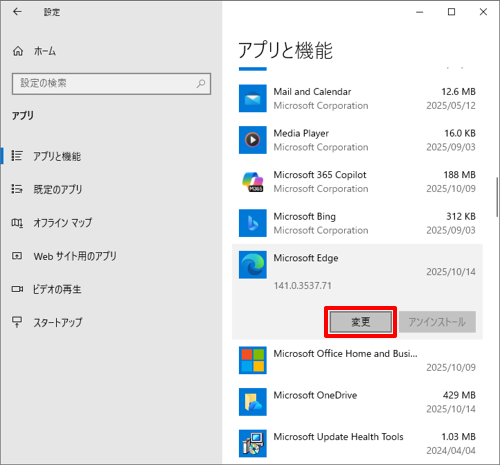
Task: Open ビデオの再生 section
Action: point(57,289)
